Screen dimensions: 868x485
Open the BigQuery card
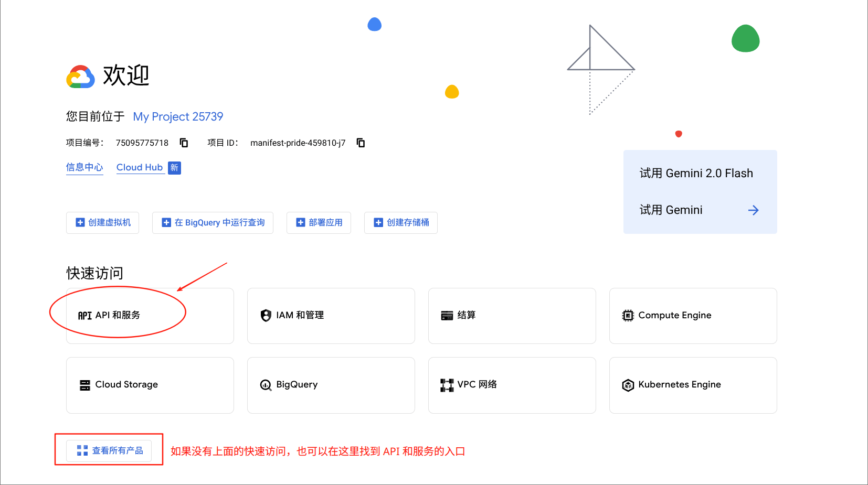(331, 385)
